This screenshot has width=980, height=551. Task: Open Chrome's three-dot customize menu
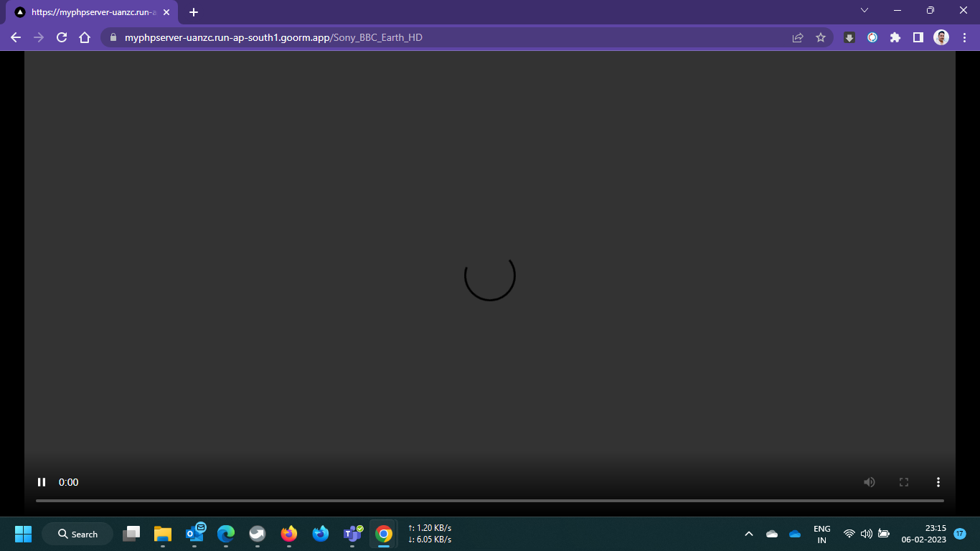pyautogui.click(x=964, y=37)
